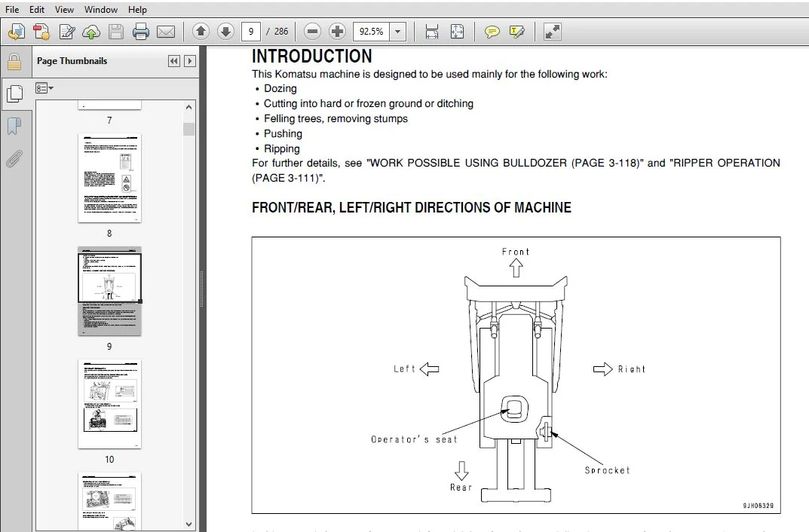Click the 'Pushing' bullet text
This screenshot has width=809, height=532.
pos(283,133)
